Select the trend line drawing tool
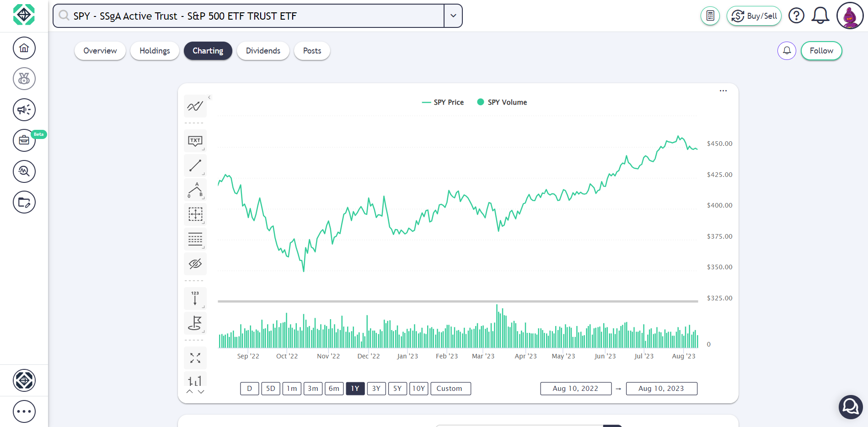 [x=195, y=165]
